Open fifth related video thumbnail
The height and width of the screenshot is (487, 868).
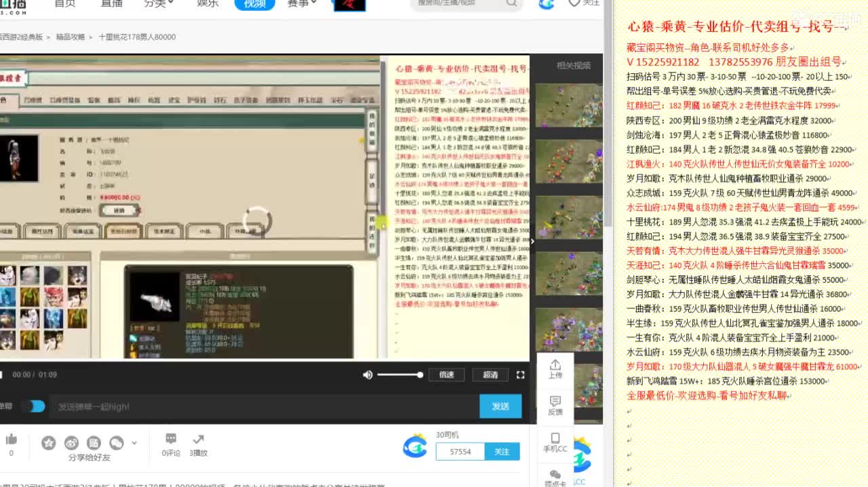click(569, 330)
